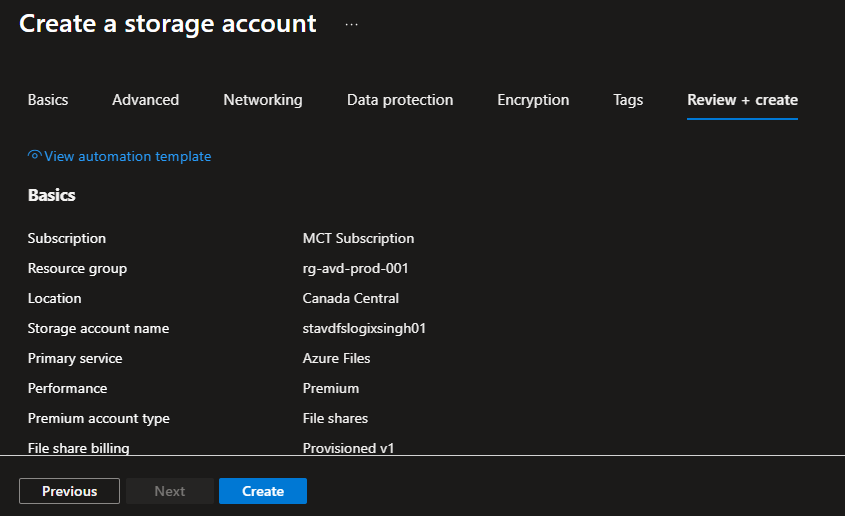
Task: Go to the Advanced tab
Action: (x=145, y=100)
